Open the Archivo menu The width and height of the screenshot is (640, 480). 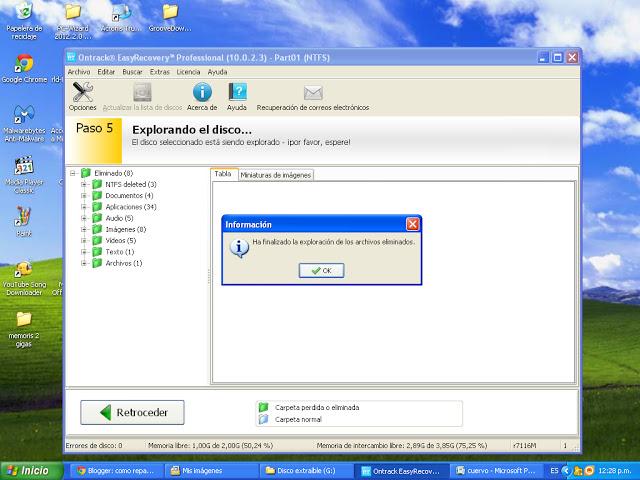(78, 72)
